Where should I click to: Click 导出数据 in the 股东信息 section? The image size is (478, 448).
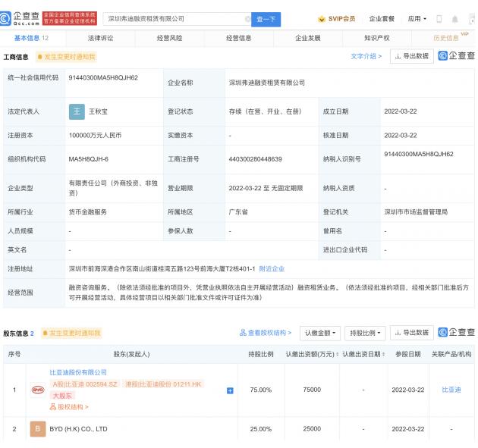(x=412, y=333)
